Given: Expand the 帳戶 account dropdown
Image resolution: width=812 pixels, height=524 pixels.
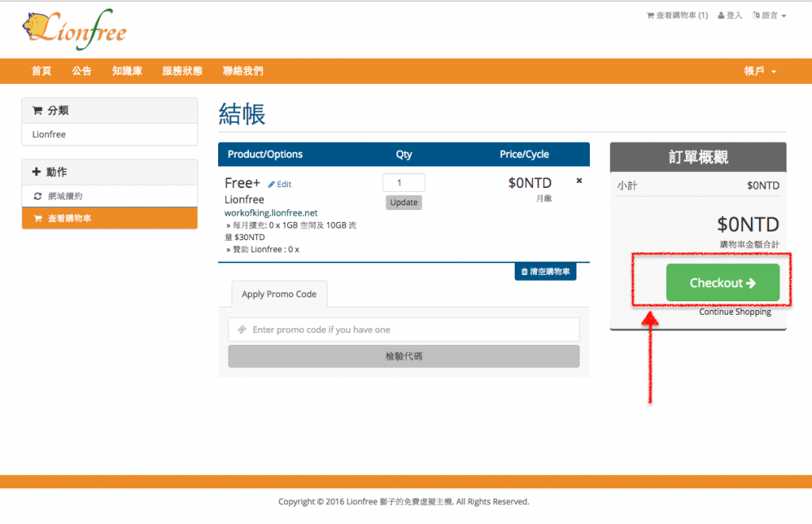Looking at the screenshot, I should coord(760,71).
